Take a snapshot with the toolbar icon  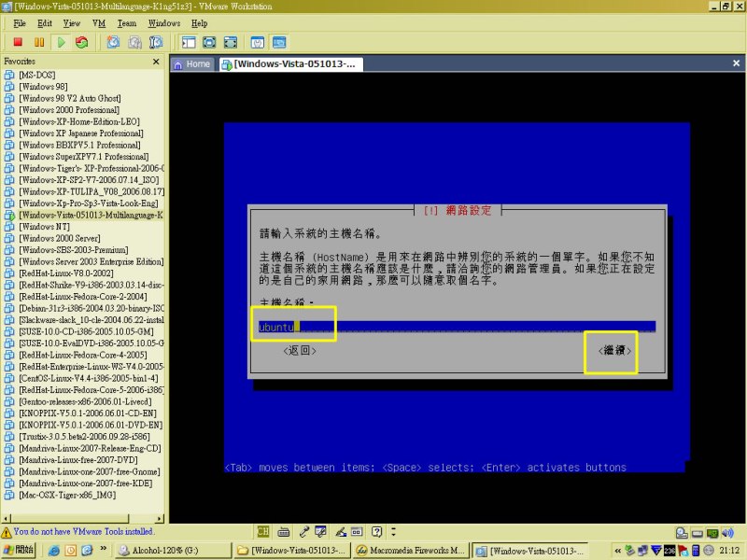pyautogui.click(x=113, y=42)
